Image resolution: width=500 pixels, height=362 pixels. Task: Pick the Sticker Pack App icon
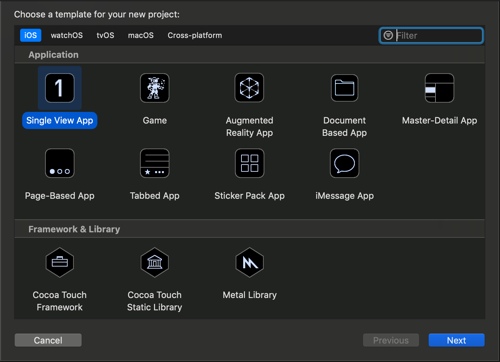pos(249,163)
